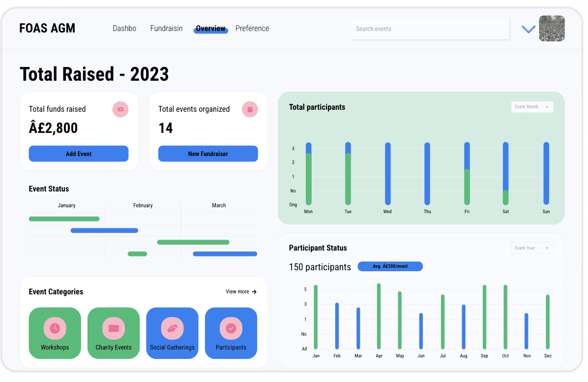The image size is (588, 382).
Task: Click the 150 participants text
Action: coord(320,267)
